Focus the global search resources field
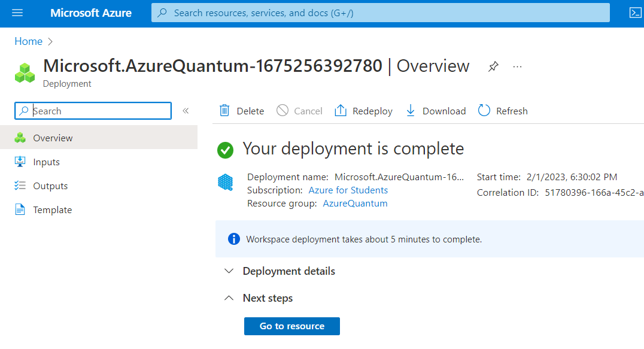This screenshot has height=349, width=644. [x=380, y=13]
